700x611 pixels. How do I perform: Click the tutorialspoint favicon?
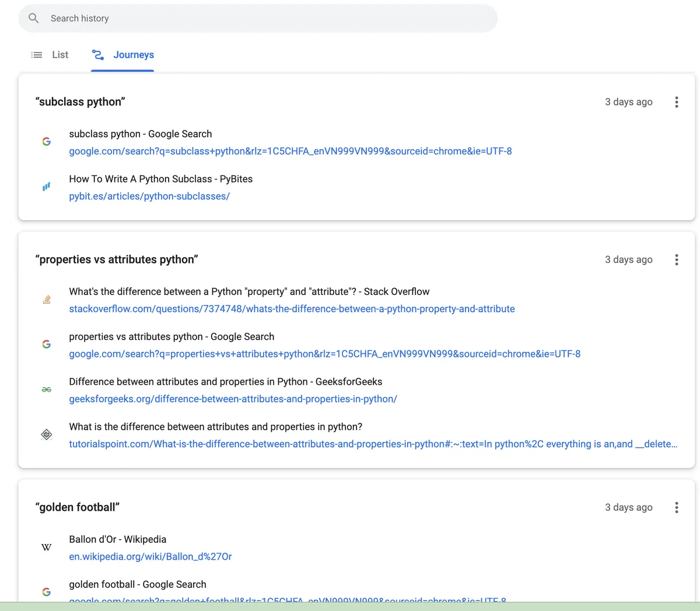tap(47, 434)
